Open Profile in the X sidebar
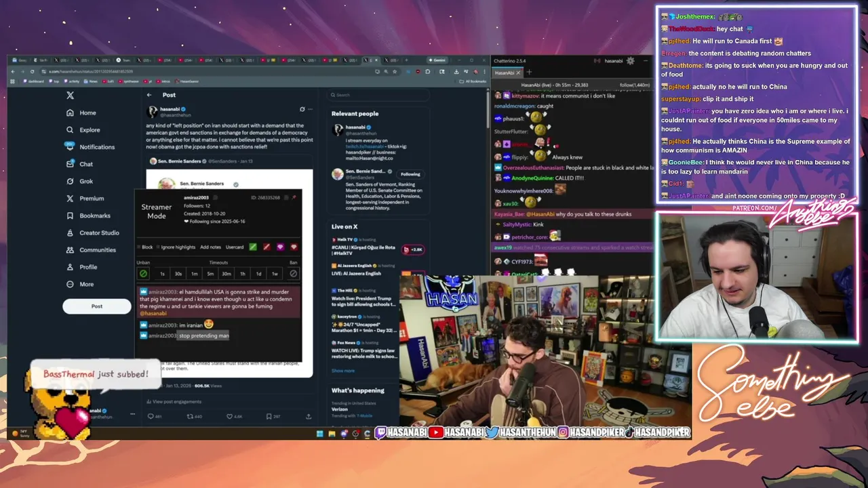This screenshot has width=868, height=488. coord(81,267)
